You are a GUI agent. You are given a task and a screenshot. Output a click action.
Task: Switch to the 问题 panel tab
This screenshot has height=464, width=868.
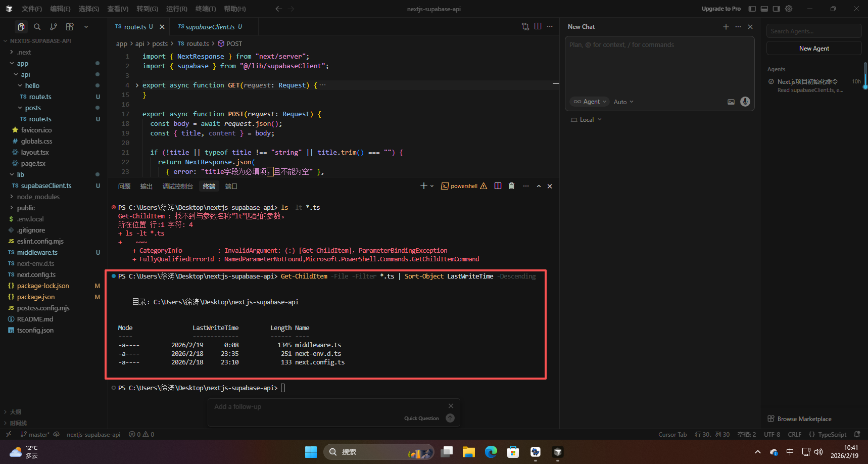tap(124, 187)
